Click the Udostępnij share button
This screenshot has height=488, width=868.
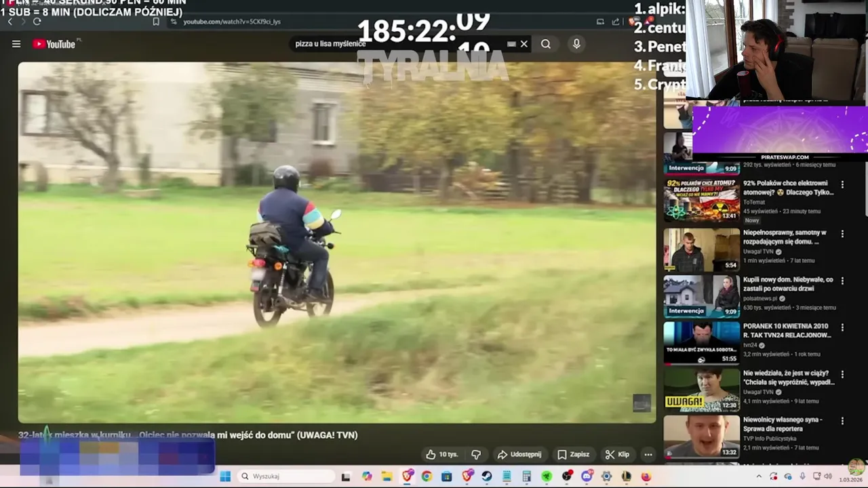[519, 454]
